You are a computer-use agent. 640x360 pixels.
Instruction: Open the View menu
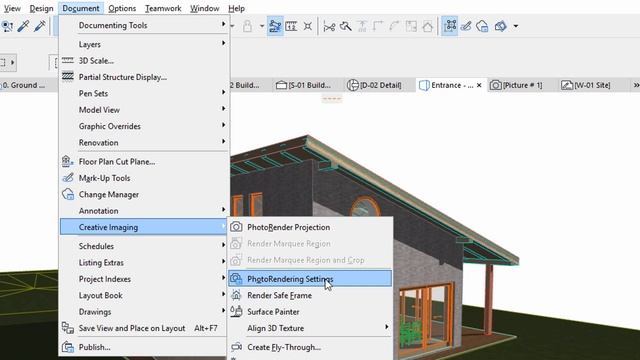pos(12,8)
